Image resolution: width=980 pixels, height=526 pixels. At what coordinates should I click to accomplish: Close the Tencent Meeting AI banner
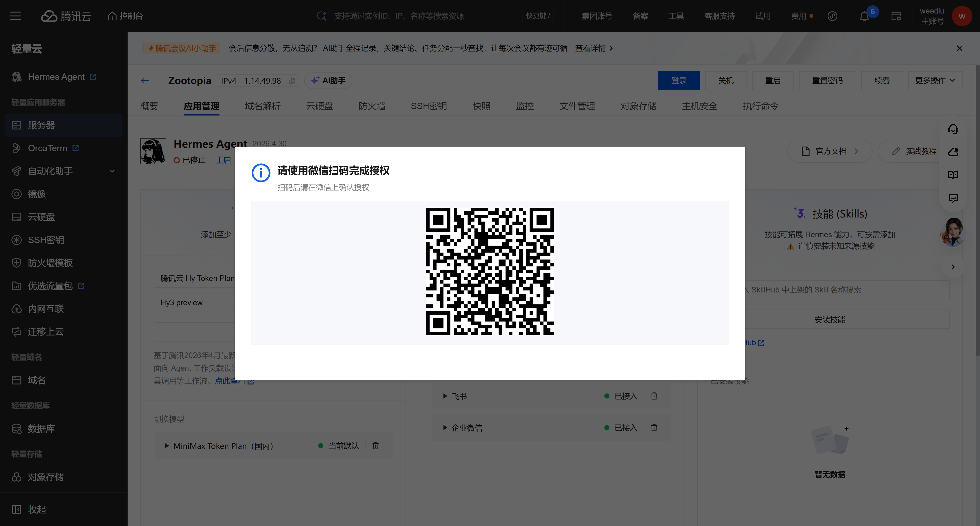pyautogui.click(x=959, y=48)
